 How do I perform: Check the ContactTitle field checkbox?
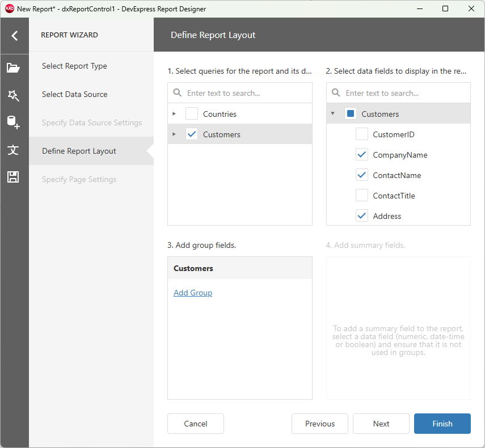point(361,195)
